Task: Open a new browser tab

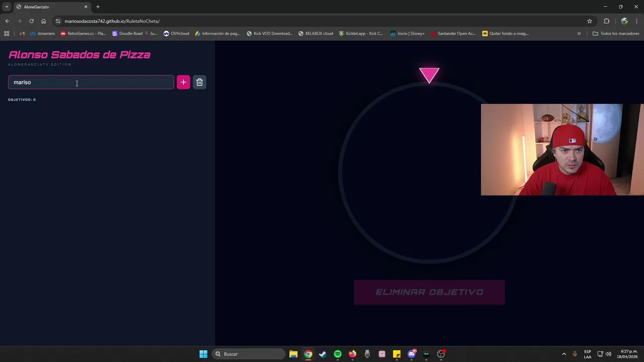Action: (98, 7)
